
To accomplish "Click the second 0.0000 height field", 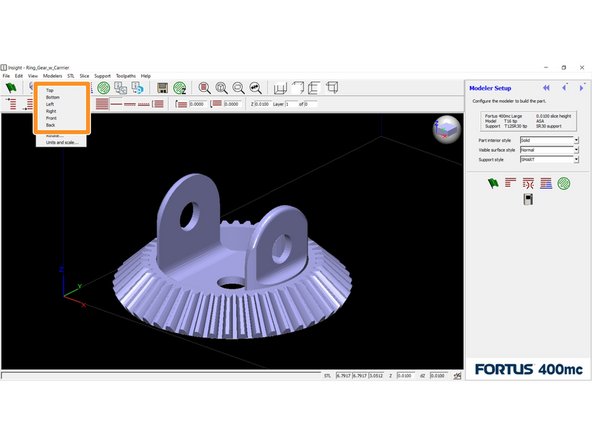I will (x=233, y=104).
